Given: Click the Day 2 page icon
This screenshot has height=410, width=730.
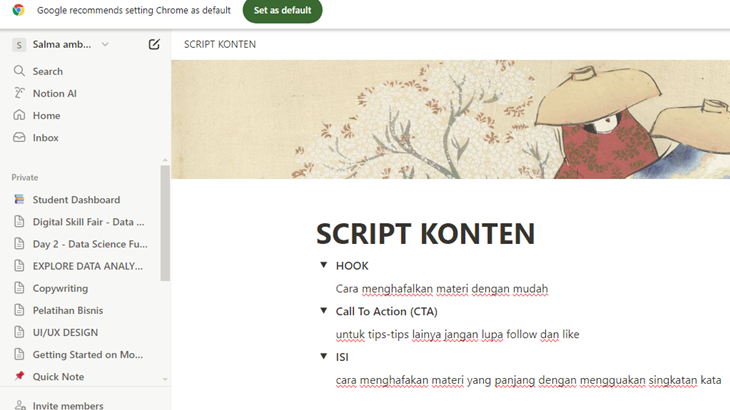Looking at the screenshot, I should coord(19,243).
